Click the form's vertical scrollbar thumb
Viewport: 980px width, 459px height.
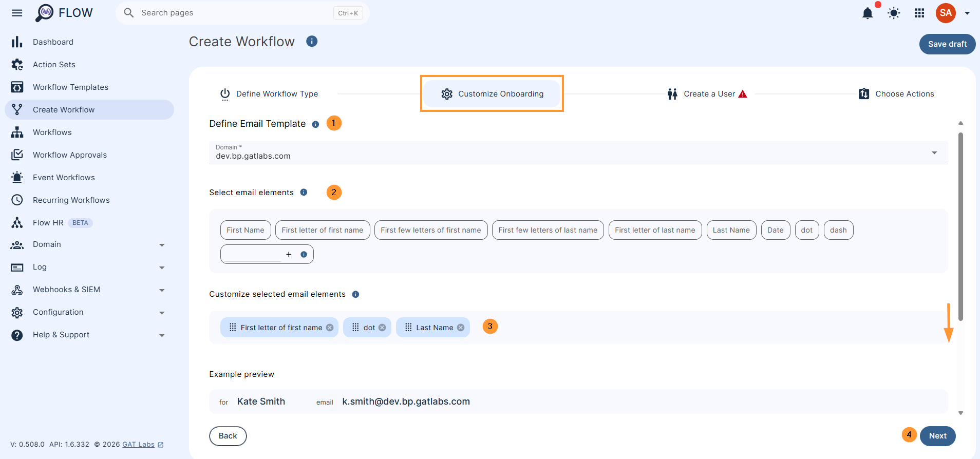point(960,226)
